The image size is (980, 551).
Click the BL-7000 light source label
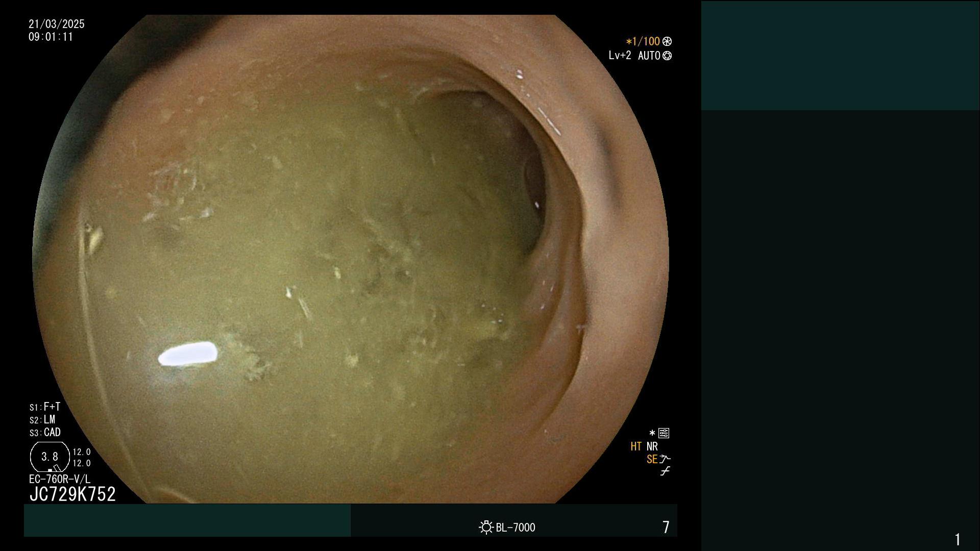coord(516,528)
